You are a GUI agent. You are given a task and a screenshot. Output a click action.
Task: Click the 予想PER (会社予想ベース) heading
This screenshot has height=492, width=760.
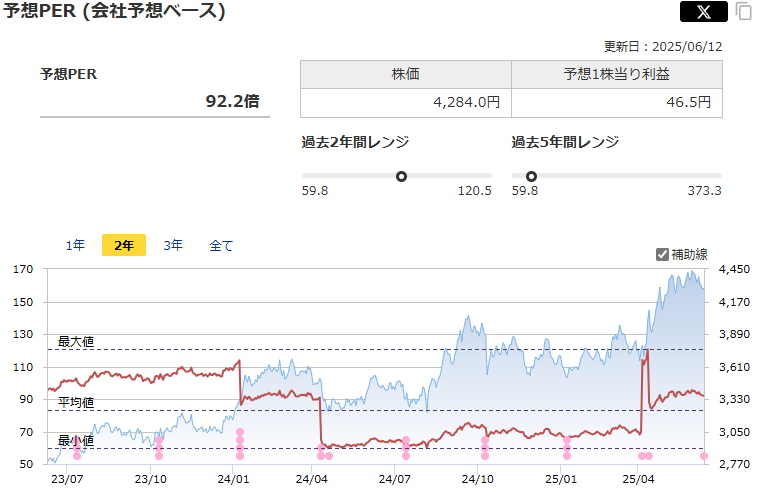click(x=114, y=12)
